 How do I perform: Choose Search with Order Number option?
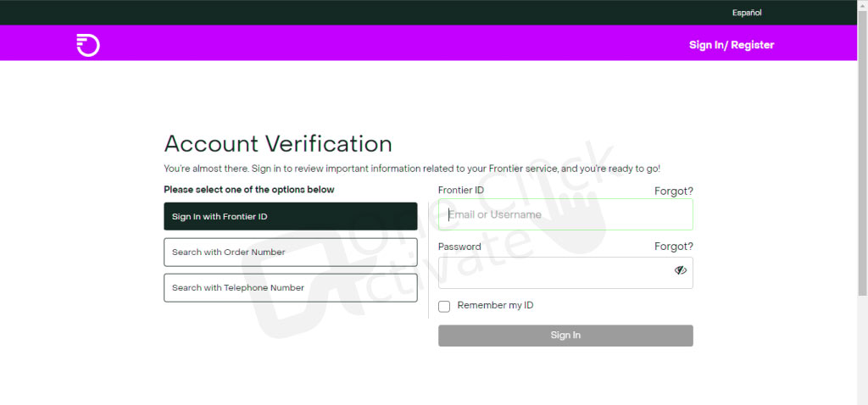coord(291,252)
